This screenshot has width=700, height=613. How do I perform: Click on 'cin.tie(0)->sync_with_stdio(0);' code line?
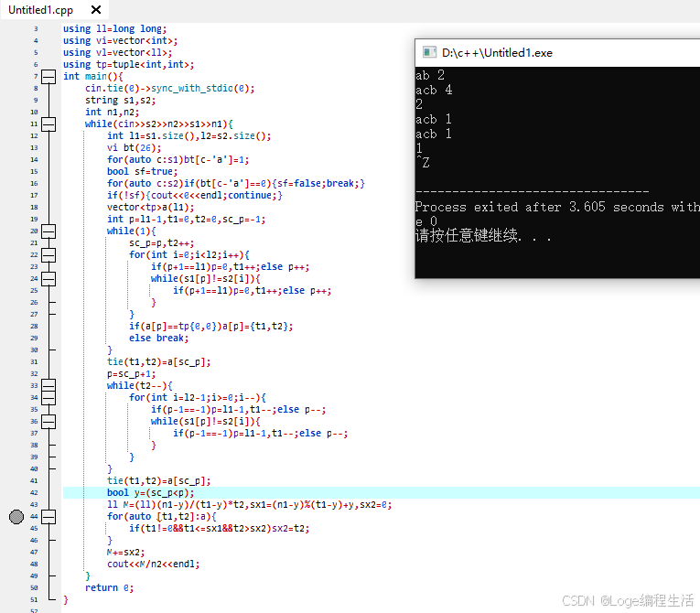tap(169, 89)
